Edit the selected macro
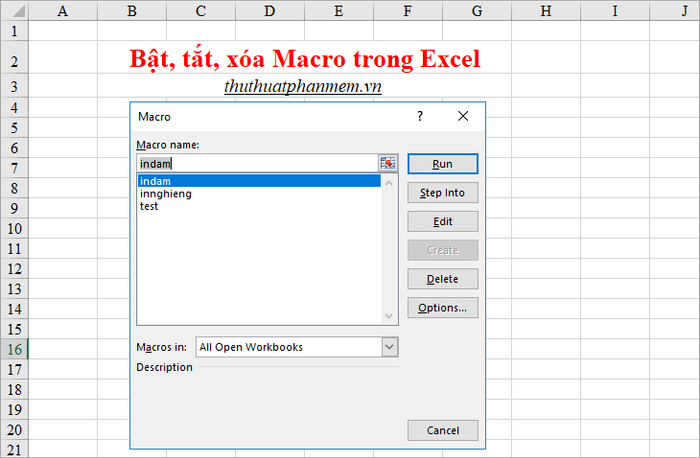The width and height of the screenshot is (700, 458). [442, 221]
